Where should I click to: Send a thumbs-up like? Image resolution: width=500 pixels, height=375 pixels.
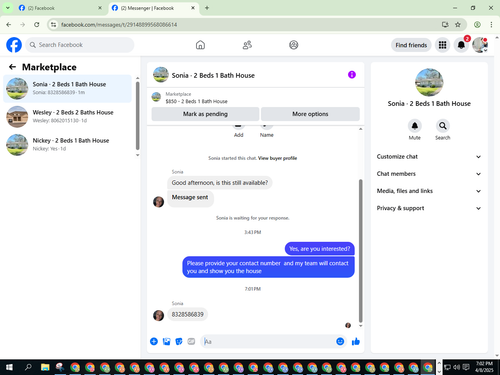(x=356, y=341)
